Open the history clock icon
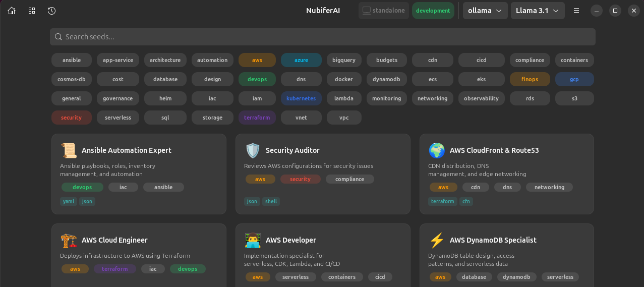644x287 pixels. click(51, 11)
